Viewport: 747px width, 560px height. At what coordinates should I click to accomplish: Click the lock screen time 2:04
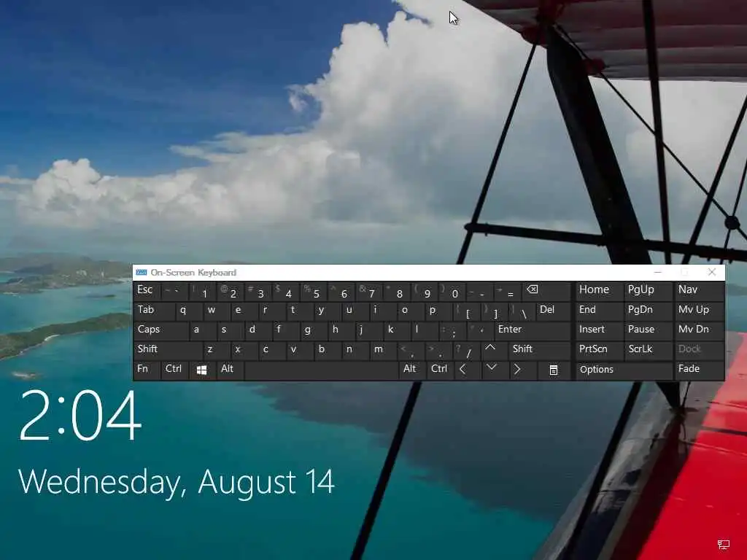(80, 416)
